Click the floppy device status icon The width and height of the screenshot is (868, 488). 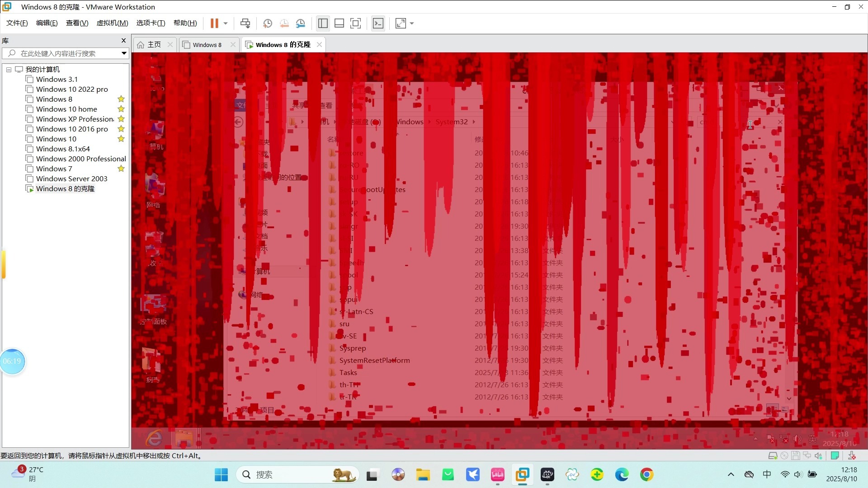pos(796,455)
